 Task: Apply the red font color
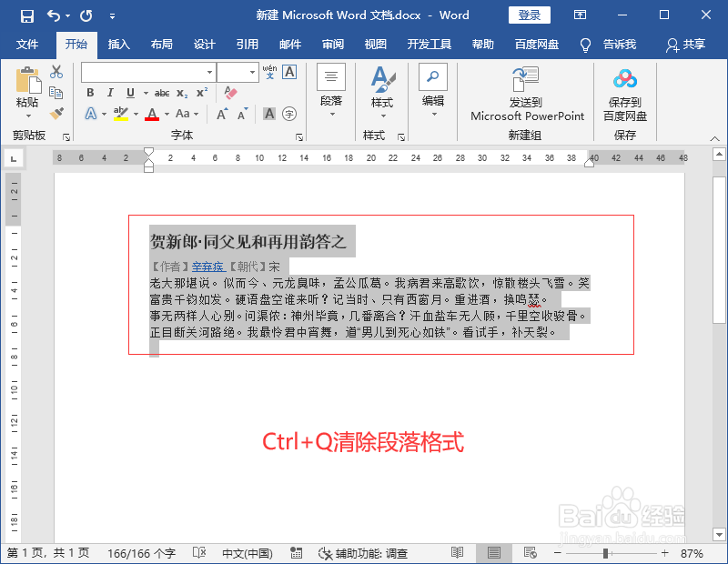click(152, 114)
